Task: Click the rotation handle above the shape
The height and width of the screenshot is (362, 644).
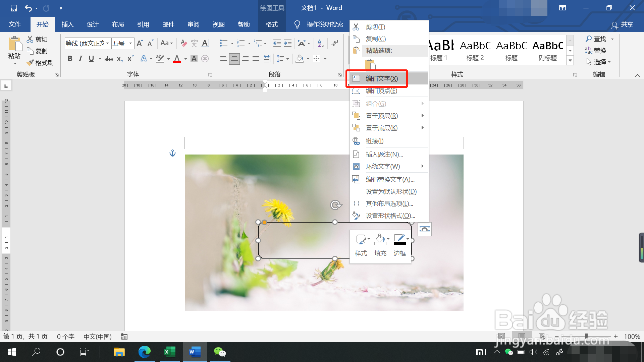Action: (335, 205)
